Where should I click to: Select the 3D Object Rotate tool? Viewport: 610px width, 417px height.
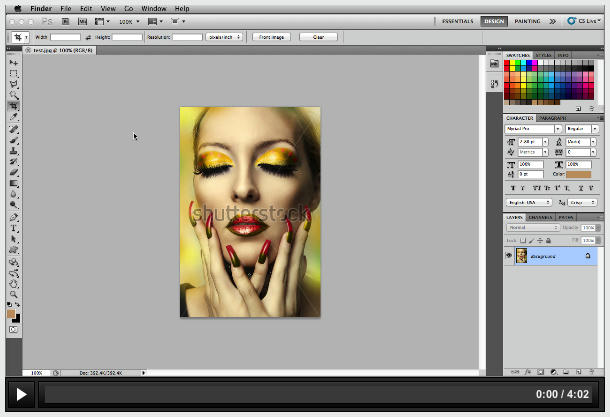(14, 262)
